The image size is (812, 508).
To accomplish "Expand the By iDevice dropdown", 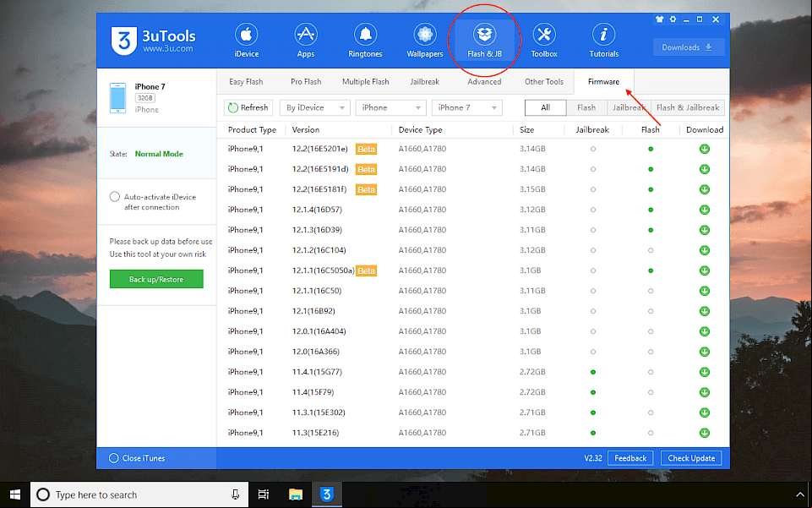I will [315, 107].
